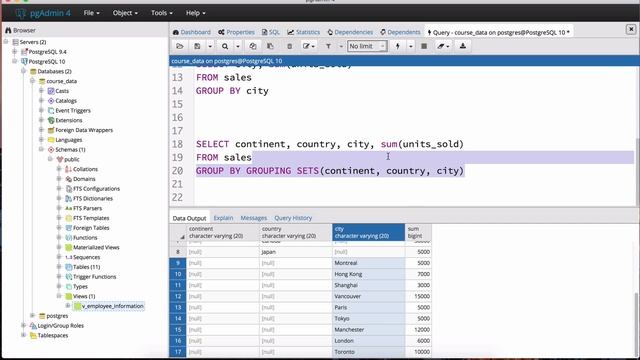This screenshot has height=360, width=640.
Task: Select FTS Configurations in the tree
Action: point(96,189)
